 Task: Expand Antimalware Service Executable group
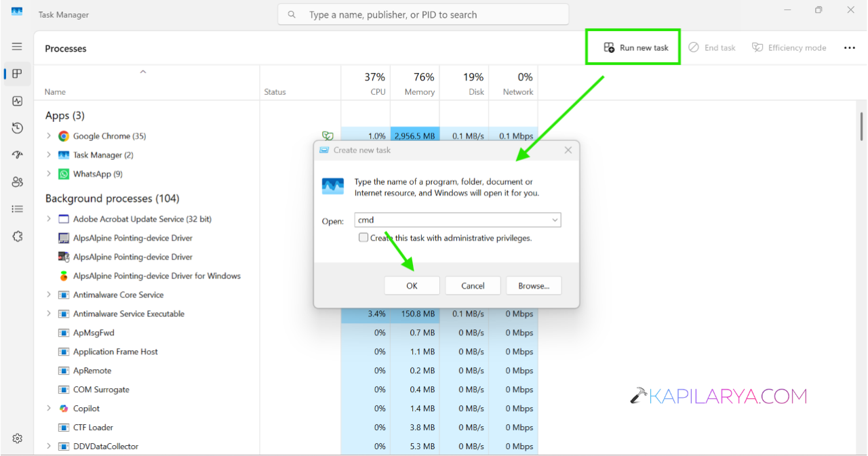(49, 314)
